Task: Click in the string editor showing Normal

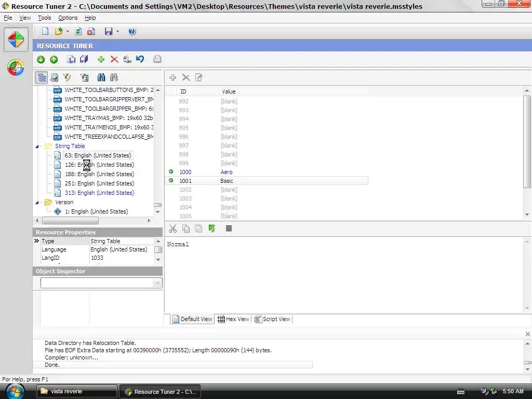Action: (344, 275)
